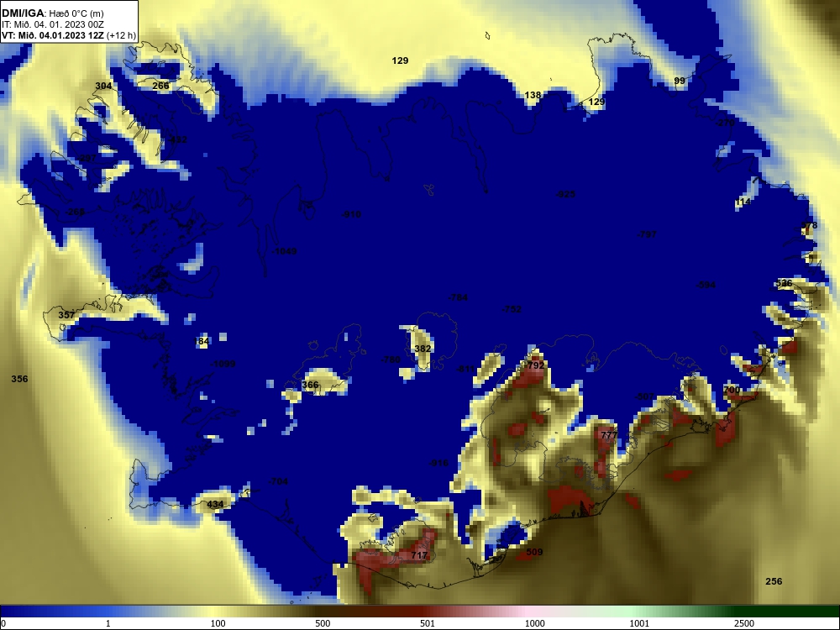Click the -432 value label
The width and height of the screenshot is (840, 630).
coord(176,139)
